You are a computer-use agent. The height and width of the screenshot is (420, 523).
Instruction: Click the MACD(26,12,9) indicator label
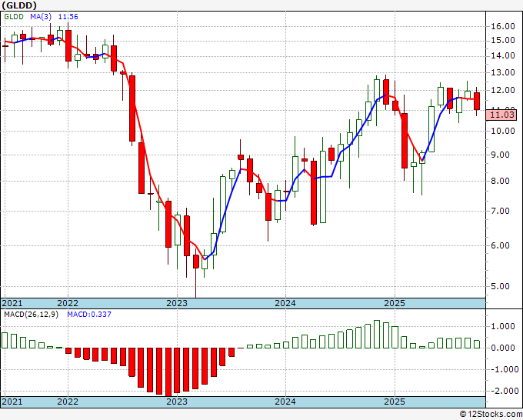pyautogui.click(x=31, y=315)
